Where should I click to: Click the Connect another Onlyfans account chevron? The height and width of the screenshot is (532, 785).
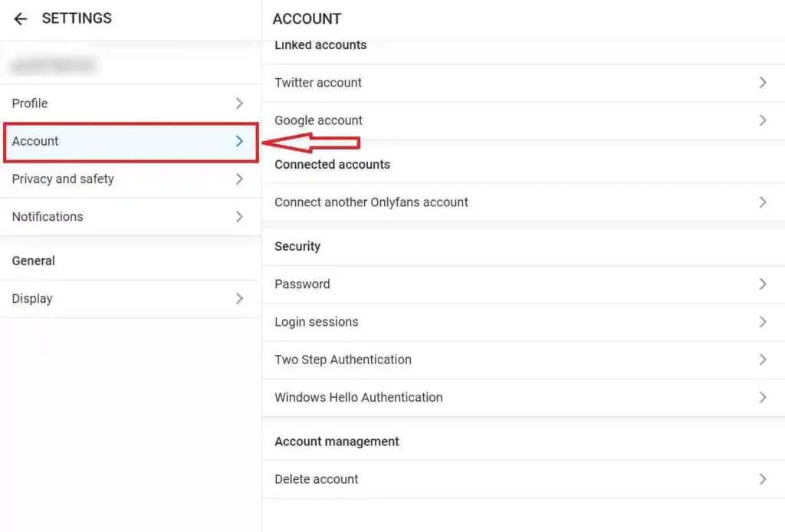763,202
